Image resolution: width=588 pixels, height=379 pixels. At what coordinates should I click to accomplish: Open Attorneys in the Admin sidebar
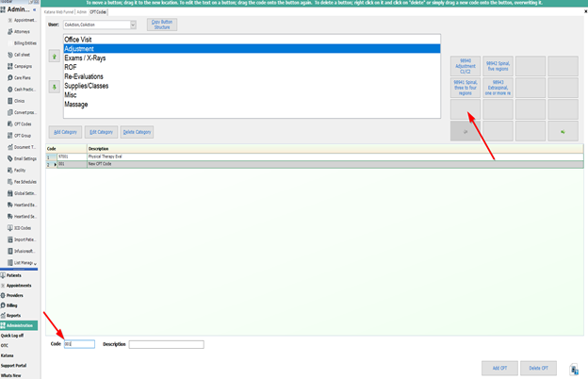tap(19, 32)
